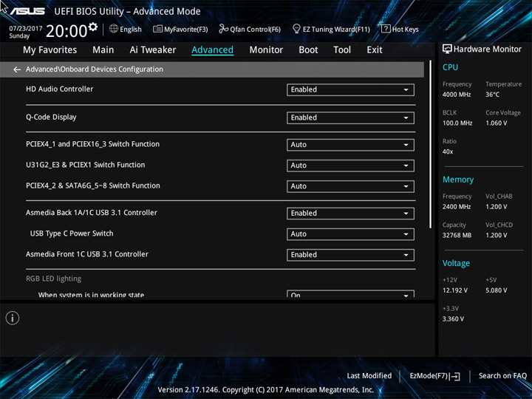
Task: Click Last Modified
Action: (369, 375)
